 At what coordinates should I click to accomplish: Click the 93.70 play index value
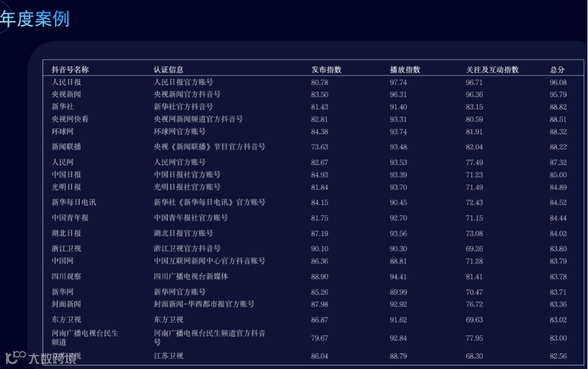[399, 187]
